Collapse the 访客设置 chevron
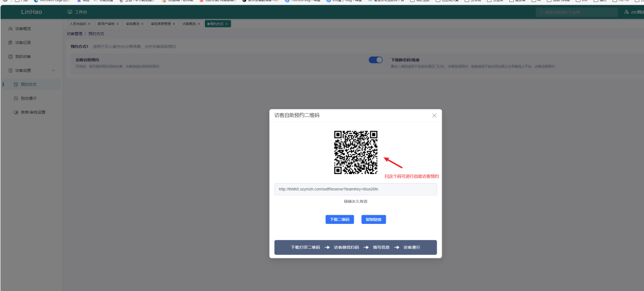 (54, 70)
